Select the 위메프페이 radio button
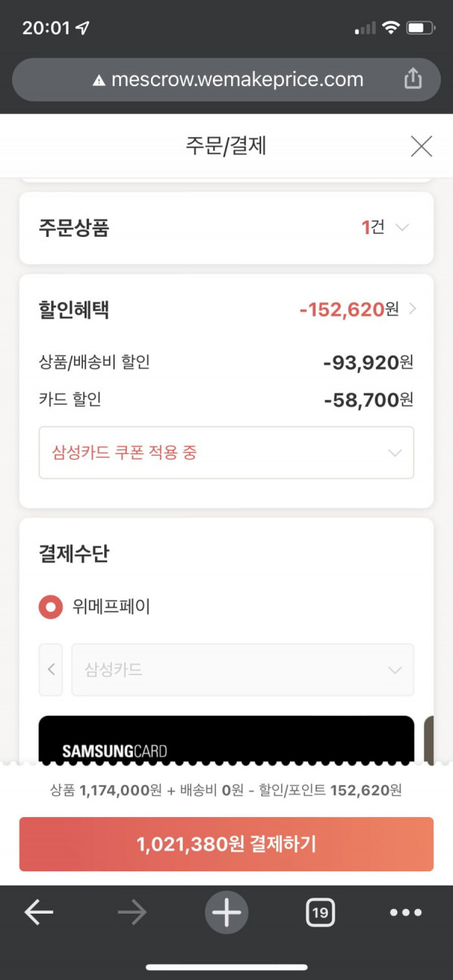The image size is (453, 980). click(51, 607)
